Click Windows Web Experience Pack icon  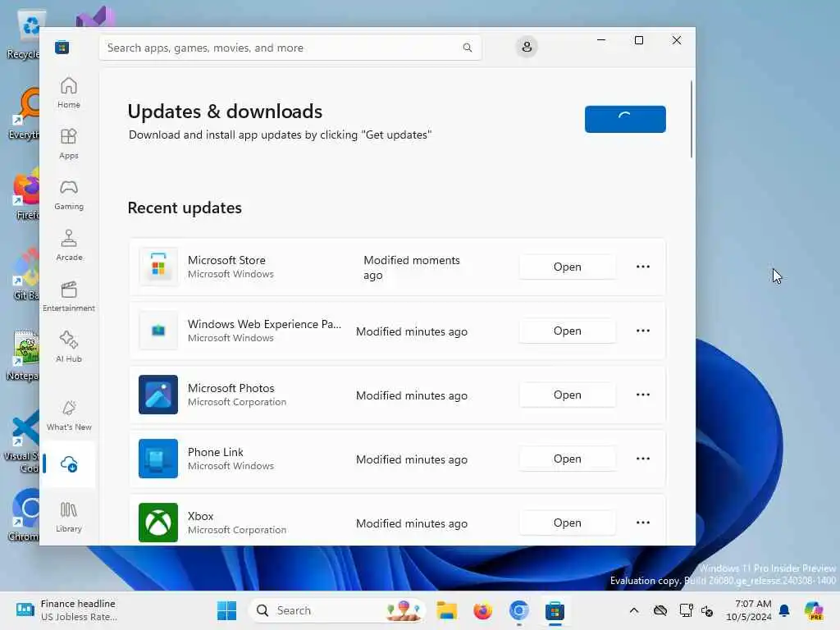(158, 331)
